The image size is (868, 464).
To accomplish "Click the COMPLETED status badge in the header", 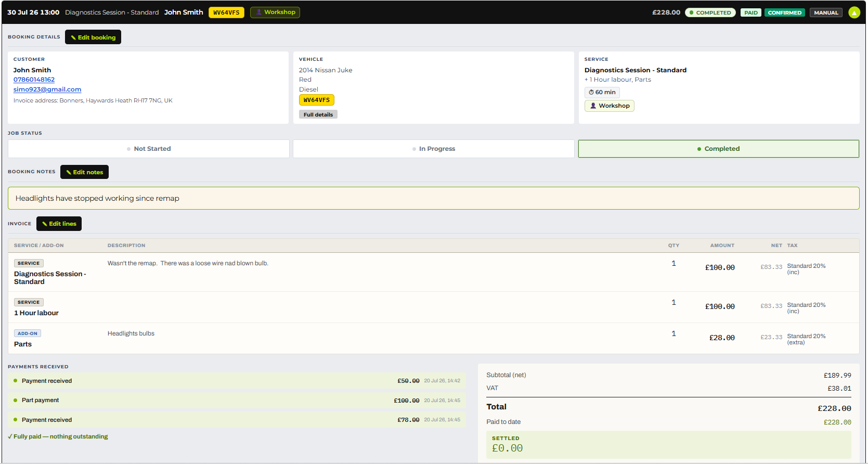I will 710,12.
